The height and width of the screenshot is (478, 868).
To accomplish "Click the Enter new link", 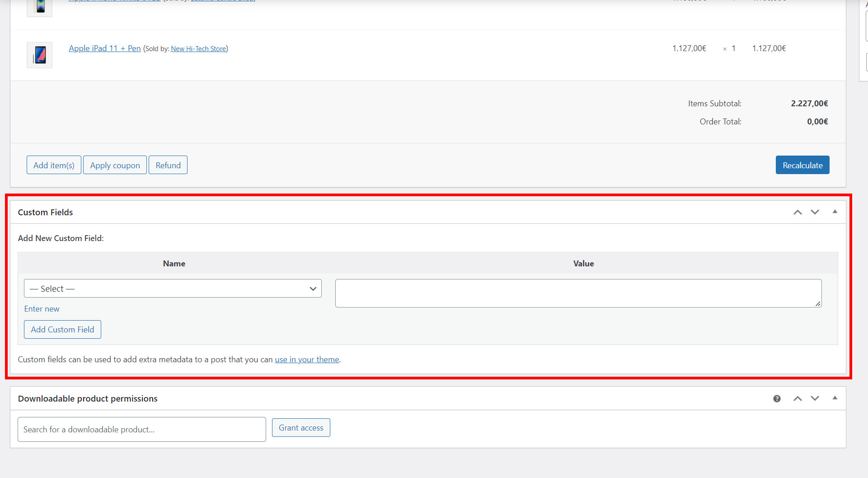I will coord(42,309).
